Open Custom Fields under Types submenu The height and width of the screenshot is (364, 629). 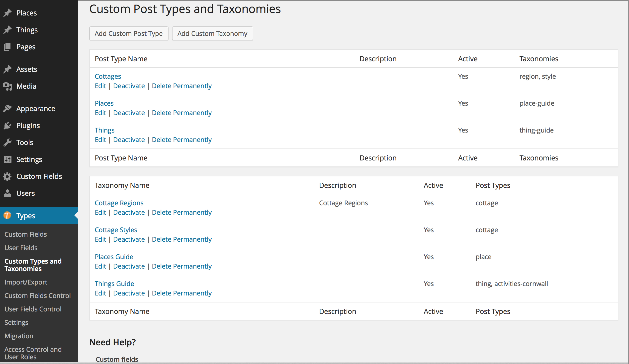[x=26, y=234]
